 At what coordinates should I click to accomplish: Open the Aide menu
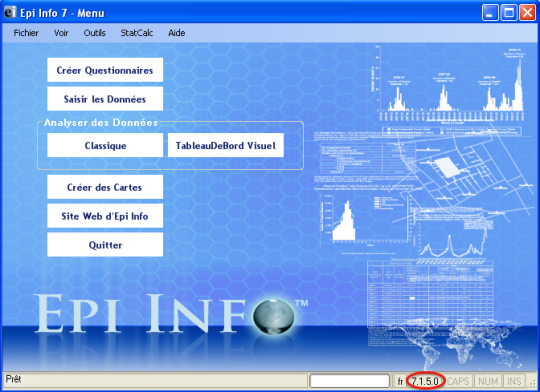(177, 33)
